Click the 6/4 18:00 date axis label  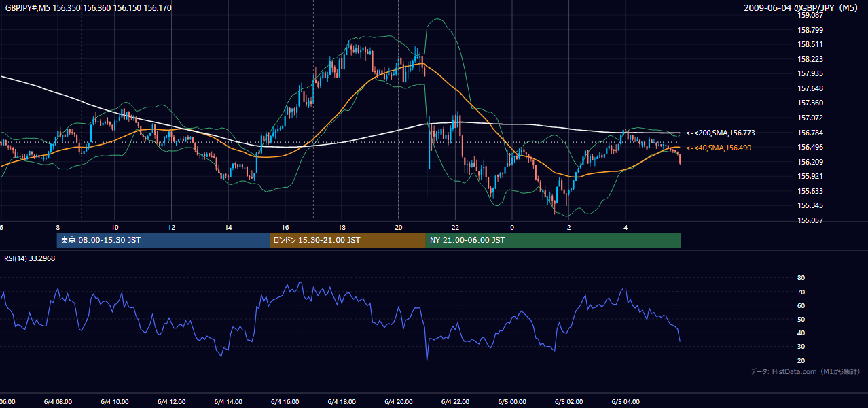(342, 402)
